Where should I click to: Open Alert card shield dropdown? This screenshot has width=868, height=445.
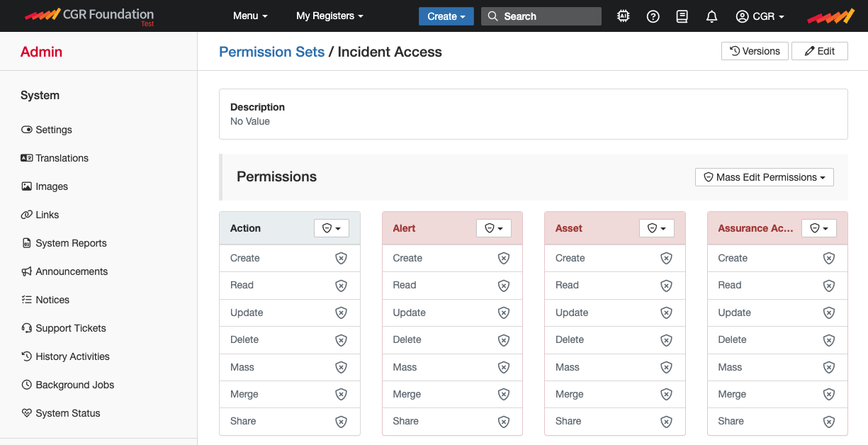(494, 228)
